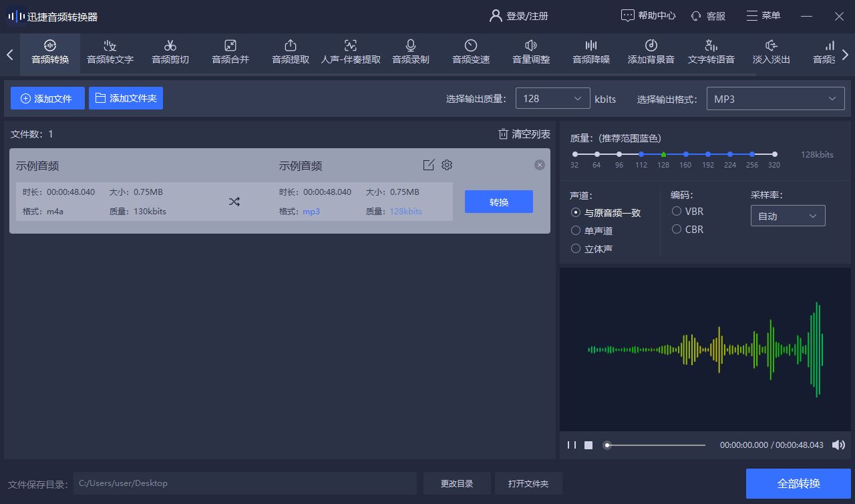This screenshot has width=855, height=504.
Task: Stop playback with the stop button
Action: 588,445
